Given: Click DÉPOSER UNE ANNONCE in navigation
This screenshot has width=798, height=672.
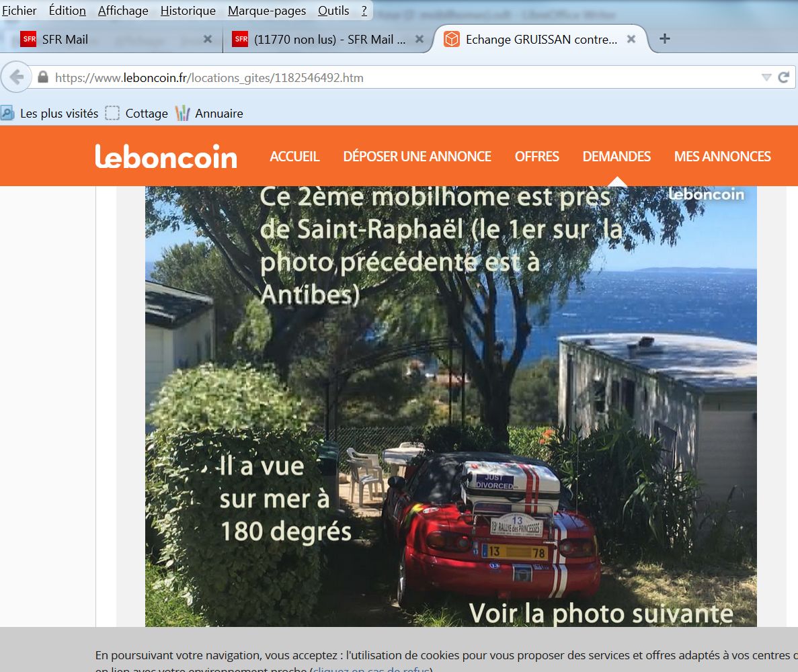Looking at the screenshot, I should 417,156.
